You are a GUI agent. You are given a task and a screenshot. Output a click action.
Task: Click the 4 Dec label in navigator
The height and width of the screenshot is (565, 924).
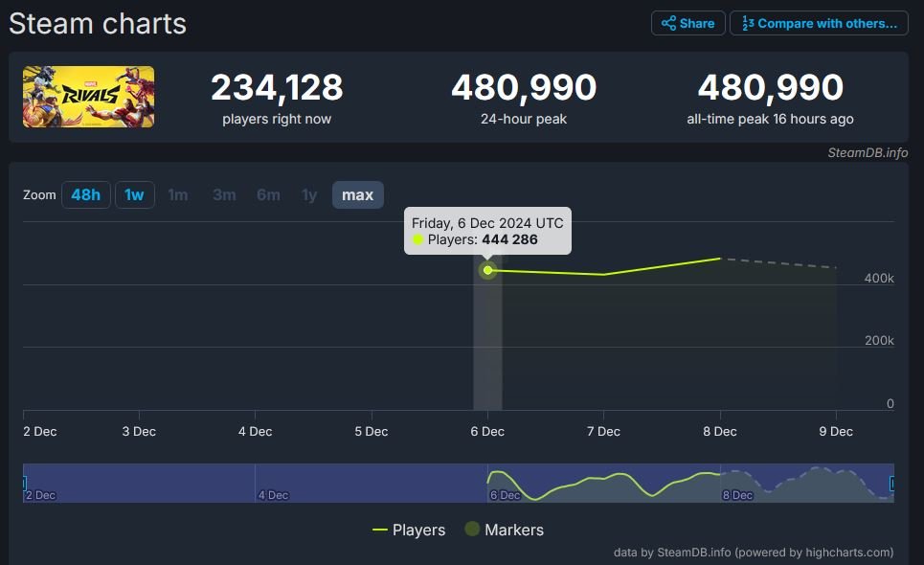point(274,495)
